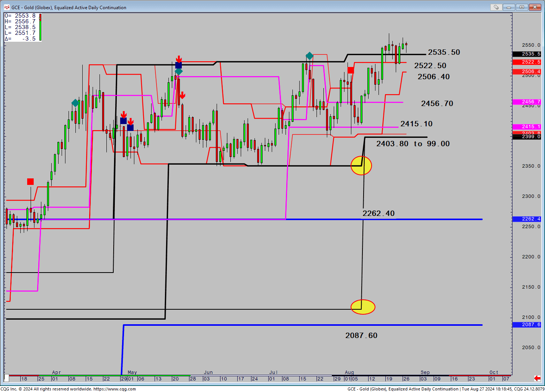Click the 'Apr' month label on time axis
This screenshot has width=545, height=392.
(x=56, y=372)
